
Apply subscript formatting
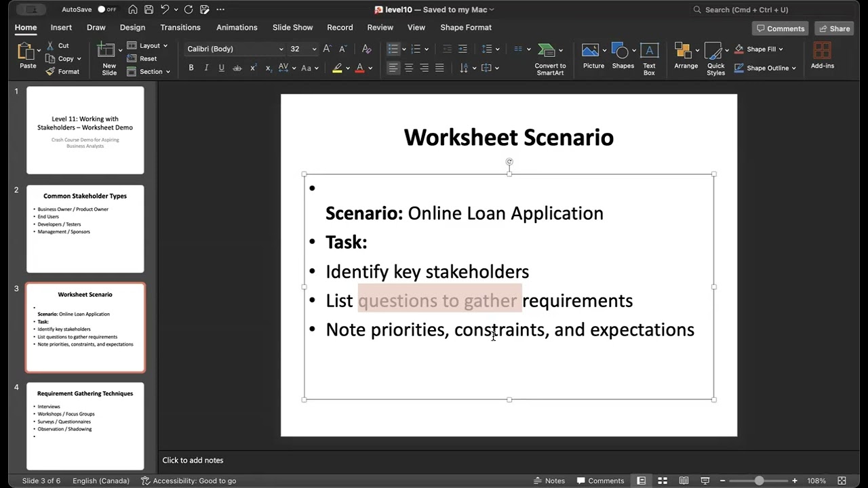pyautogui.click(x=269, y=68)
